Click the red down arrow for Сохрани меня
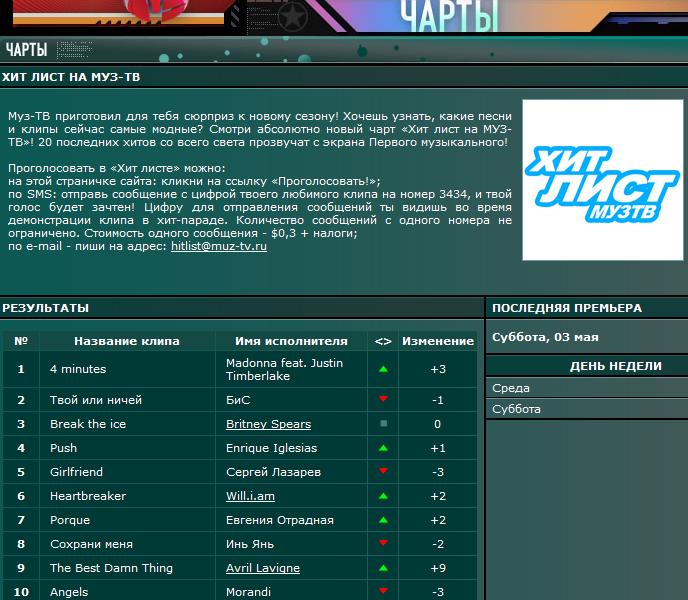 click(x=383, y=543)
